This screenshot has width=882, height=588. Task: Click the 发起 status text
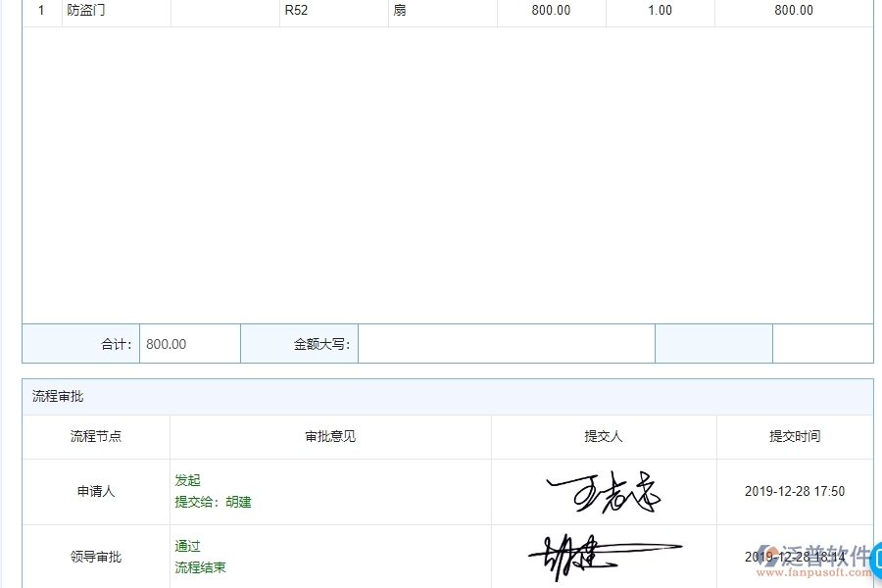point(187,480)
